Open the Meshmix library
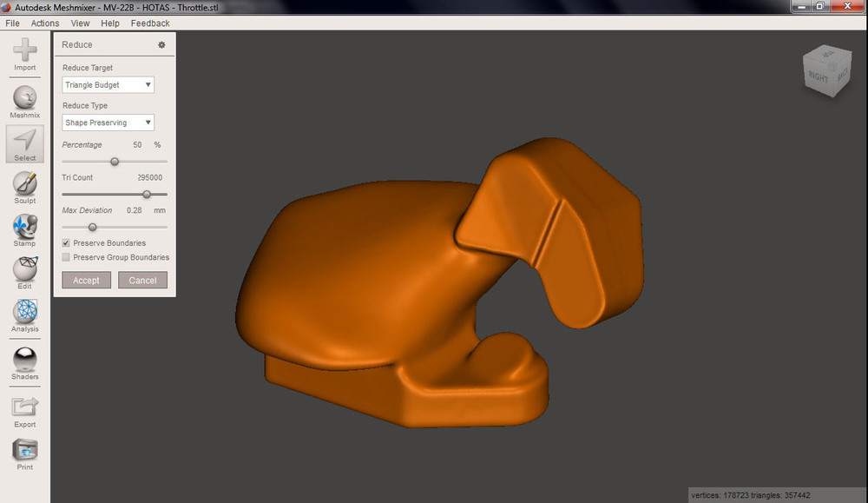 pyautogui.click(x=25, y=102)
